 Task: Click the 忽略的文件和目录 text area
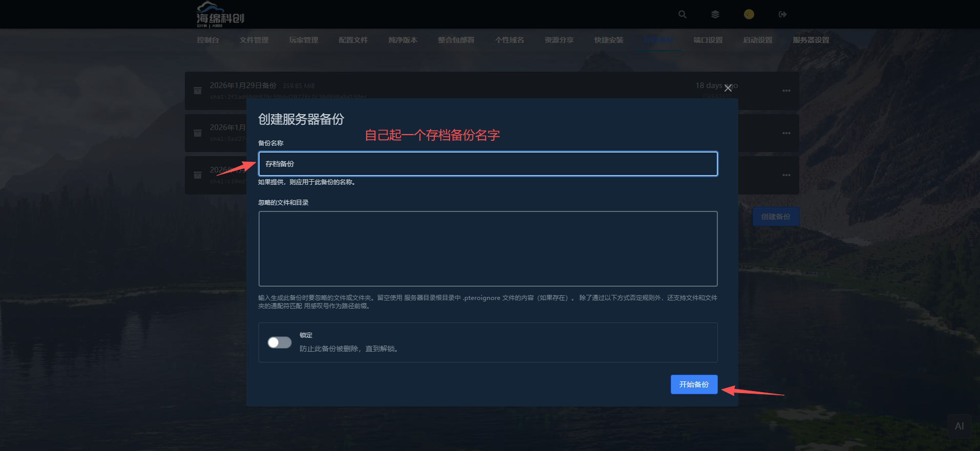point(487,248)
